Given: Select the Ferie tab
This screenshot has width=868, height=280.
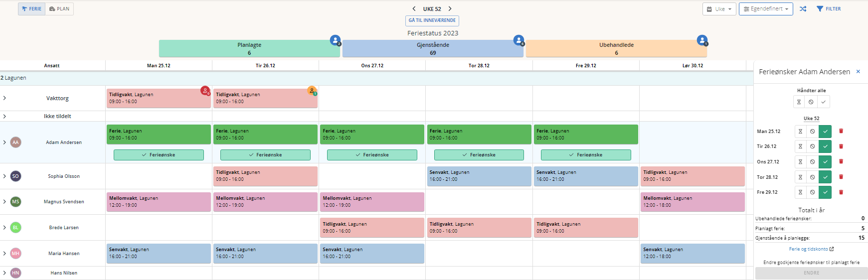Looking at the screenshot, I should (x=32, y=9).
